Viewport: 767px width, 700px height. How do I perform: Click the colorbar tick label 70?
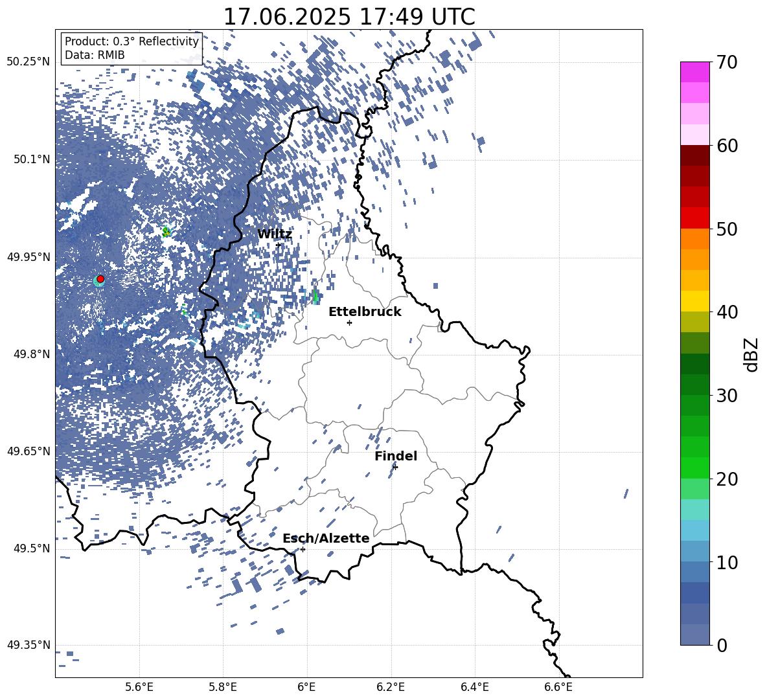727,62
